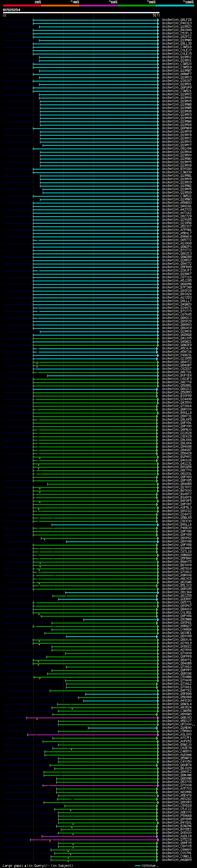Open hit UniRef100_Q7S008

point(177,785)
